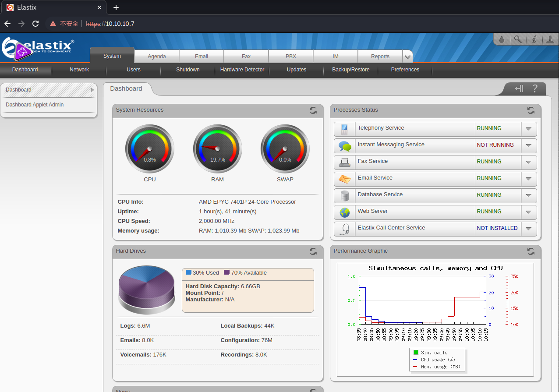This screenshot has width=559, height=392.
Task: Refresh the Processes Status applet
Action: point(531,110)
